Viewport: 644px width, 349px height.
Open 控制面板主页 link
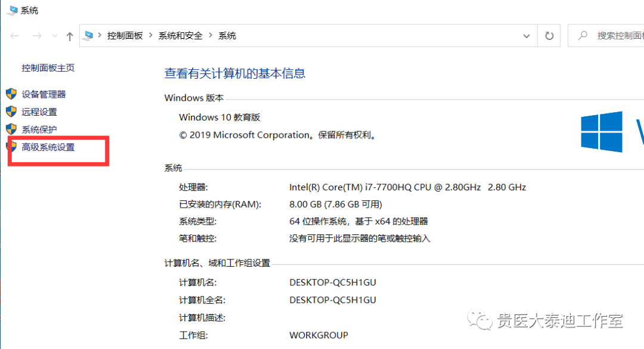(x=48, y=68)
